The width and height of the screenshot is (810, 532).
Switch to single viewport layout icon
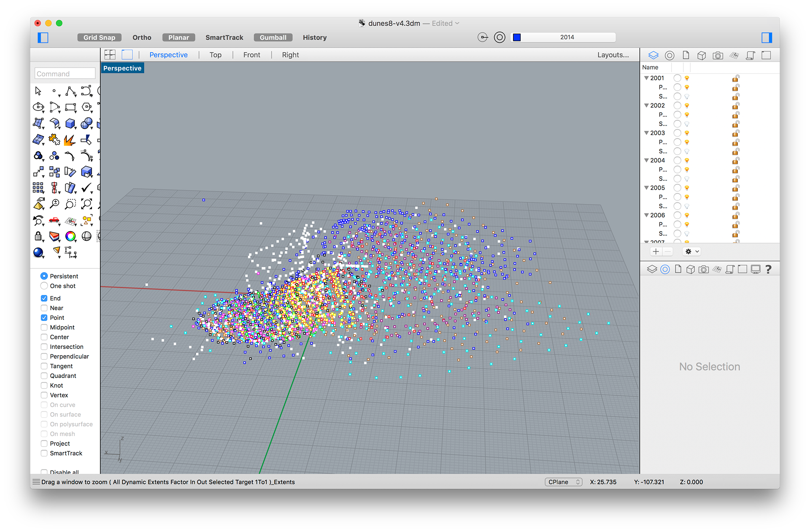click(127, 54)
